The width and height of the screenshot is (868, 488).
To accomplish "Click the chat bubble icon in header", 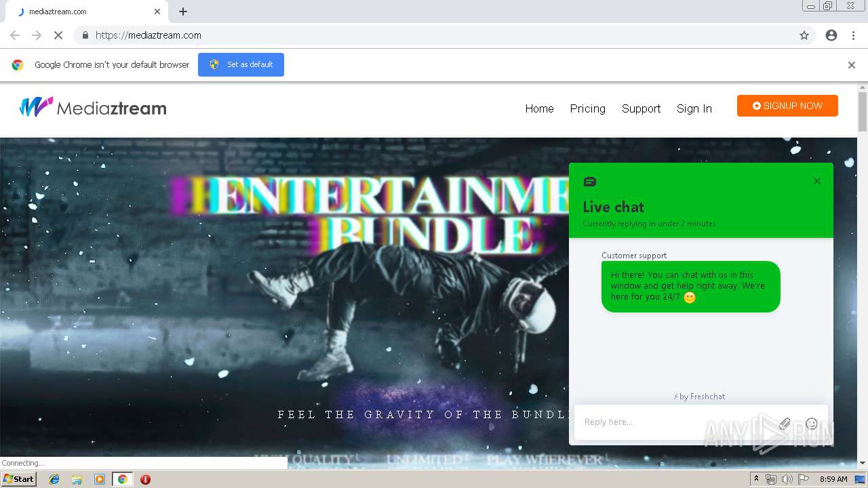I will pyautogui.click(x=590, y=182).
